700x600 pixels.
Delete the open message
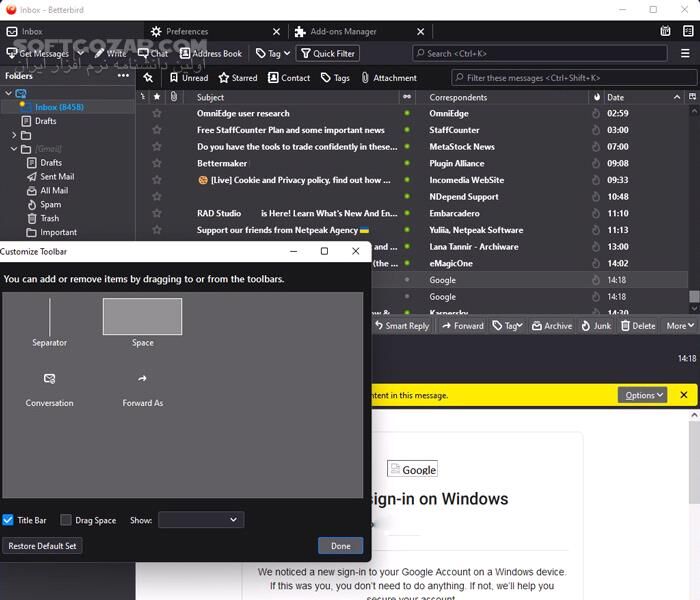(x=638, y=326)
